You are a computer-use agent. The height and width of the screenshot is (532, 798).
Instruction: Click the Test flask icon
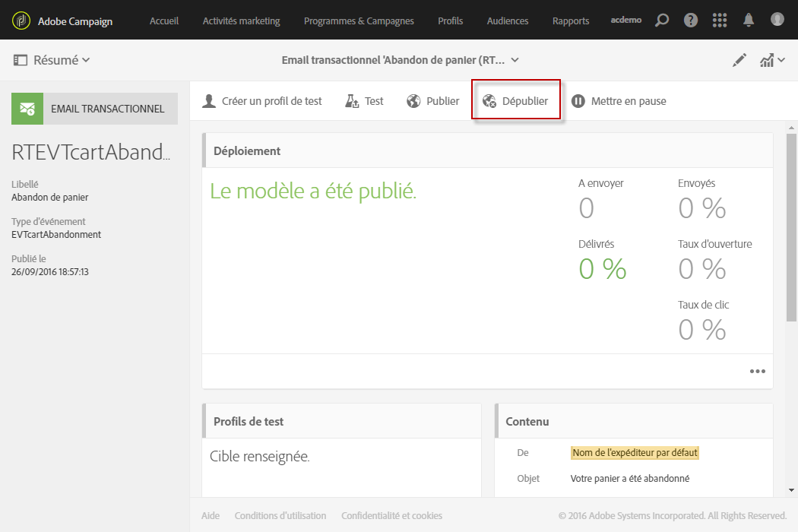click(352, 101)
